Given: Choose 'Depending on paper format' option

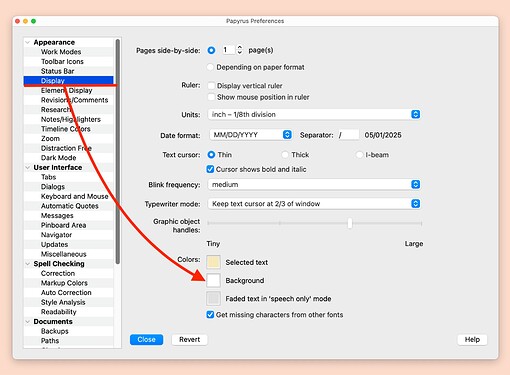Looking at the screenshot, I should click(x=210, y=67).
